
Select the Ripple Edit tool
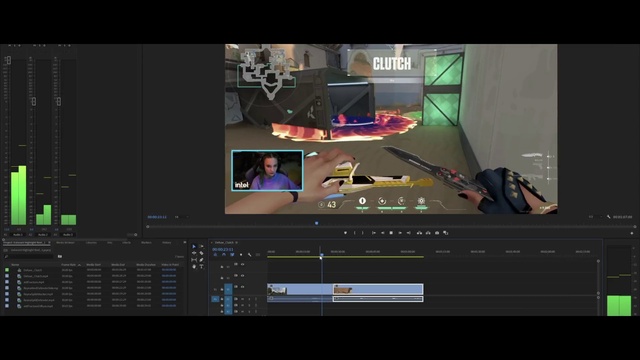click(194, 253)
